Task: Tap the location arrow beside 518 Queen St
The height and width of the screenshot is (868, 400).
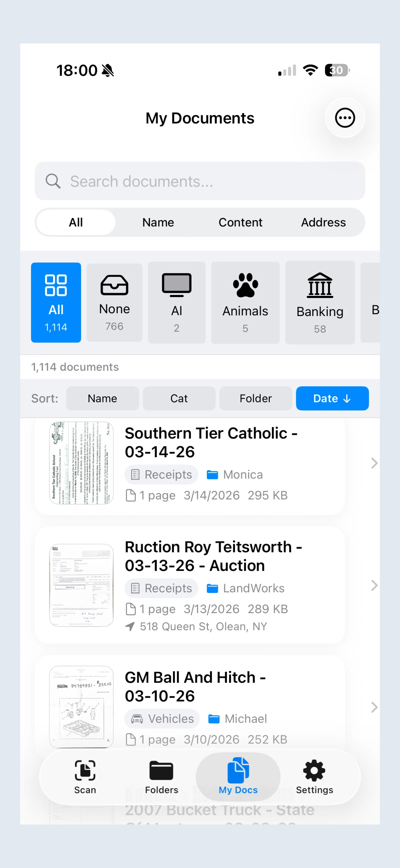Action: (x=130, y=626)
